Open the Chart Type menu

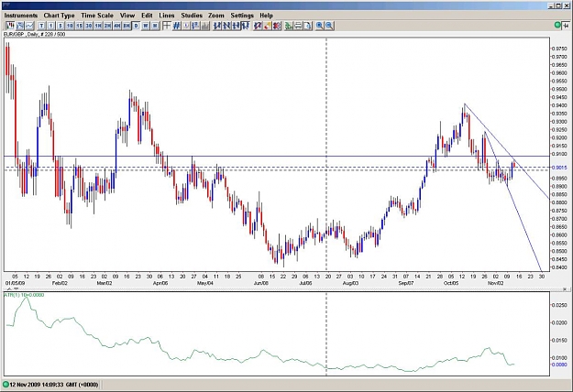tap(59, 16)
